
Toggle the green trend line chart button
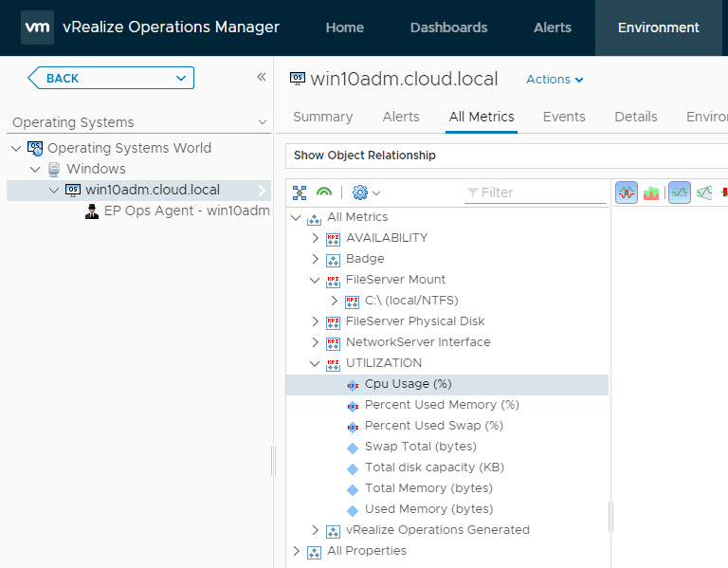679,192
